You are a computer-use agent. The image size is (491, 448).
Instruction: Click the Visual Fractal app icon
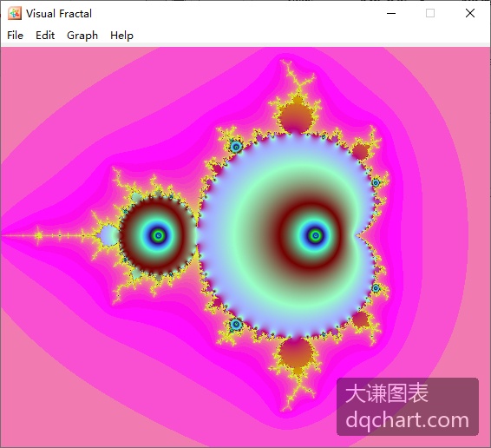(x=15, y=14)
